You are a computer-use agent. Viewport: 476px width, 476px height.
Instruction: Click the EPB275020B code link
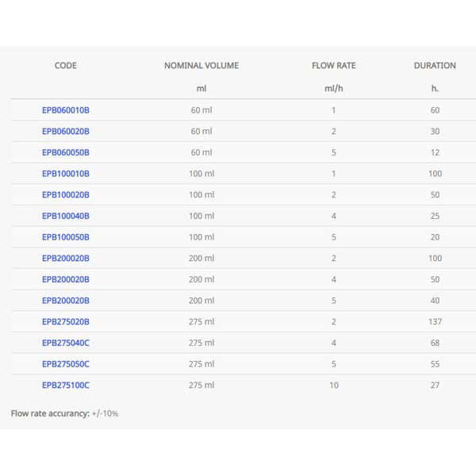(x=66, y=322)
